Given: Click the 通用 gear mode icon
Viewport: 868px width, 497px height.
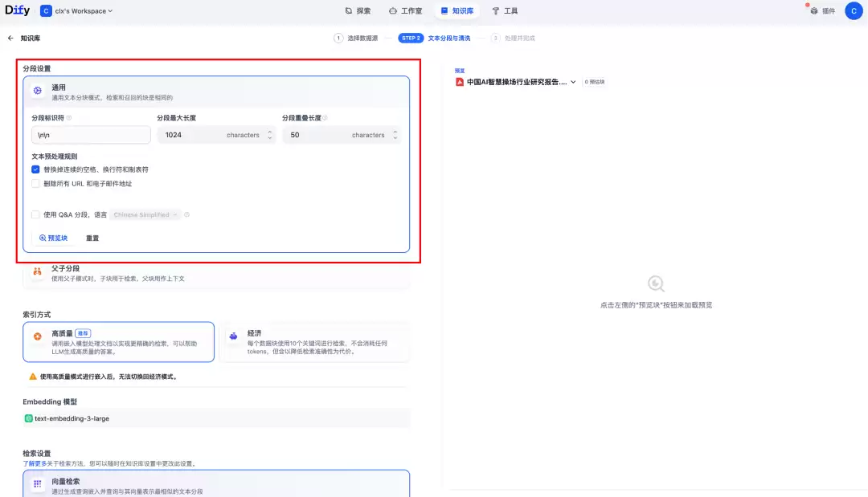Looking at the screenshot, I should point(38,91).
